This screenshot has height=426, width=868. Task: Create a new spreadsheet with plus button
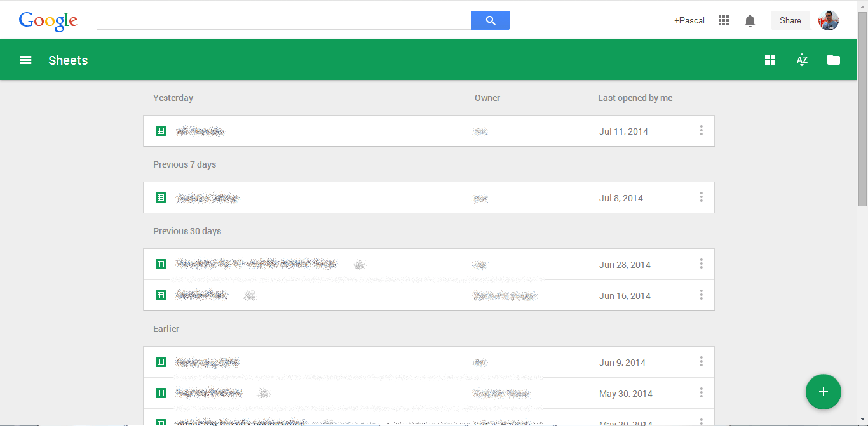[x=823, y=392]
